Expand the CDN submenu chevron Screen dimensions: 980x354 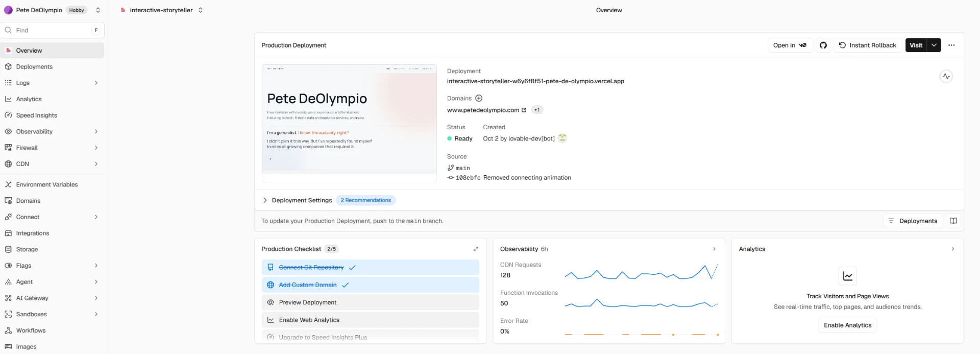[x=96, y=164]
